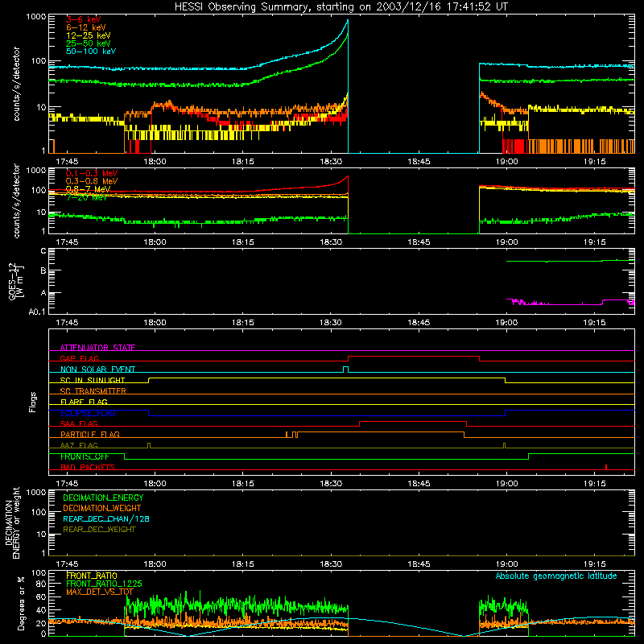The image size is (644, 644).
Task: Click the 0.1-0.3 MeV legend entry
Action: [x=92, y=173]
